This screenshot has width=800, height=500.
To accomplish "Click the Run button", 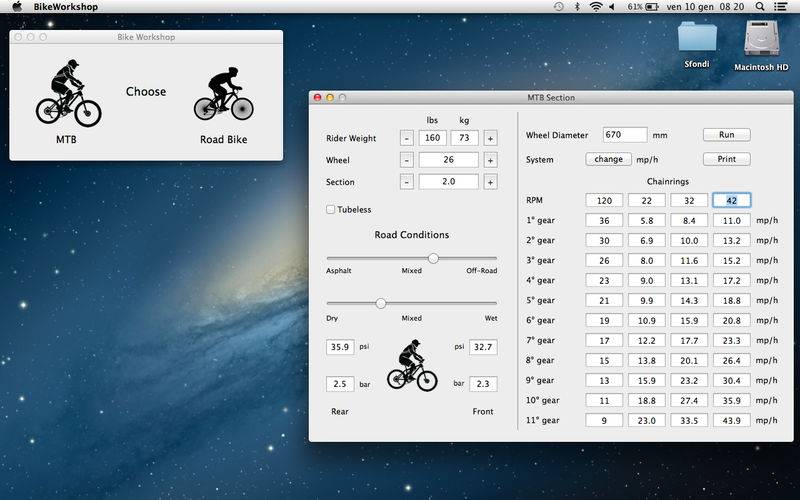I will pyautogui.click(x=727, y=135).
